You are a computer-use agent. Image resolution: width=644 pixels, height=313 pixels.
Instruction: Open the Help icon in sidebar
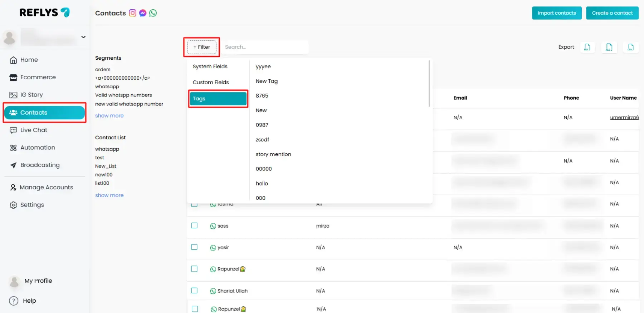point(14,301)
